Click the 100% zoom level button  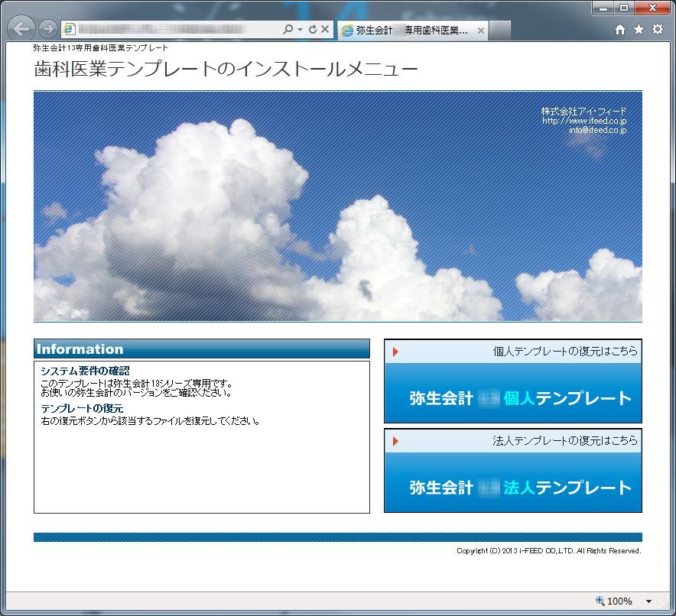614,601
